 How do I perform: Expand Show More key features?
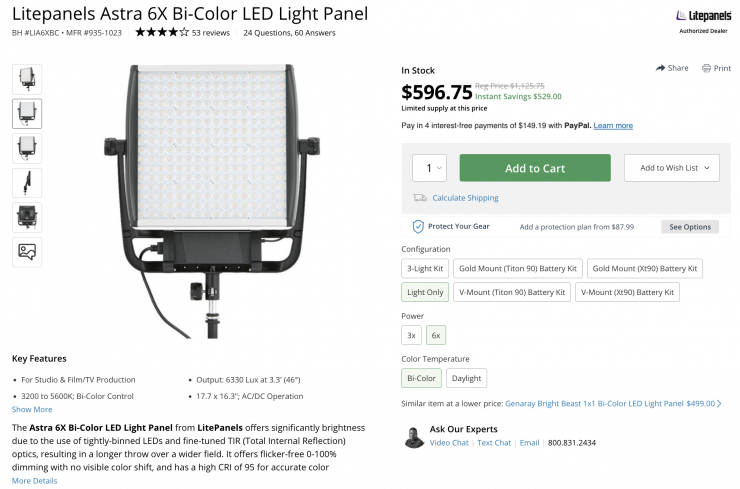(x=32, y=409)
